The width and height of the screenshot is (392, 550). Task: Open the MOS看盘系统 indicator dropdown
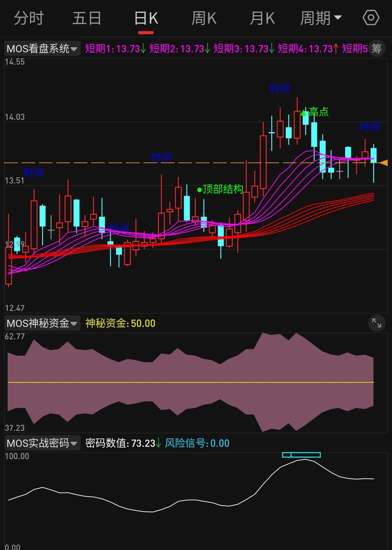42,48
